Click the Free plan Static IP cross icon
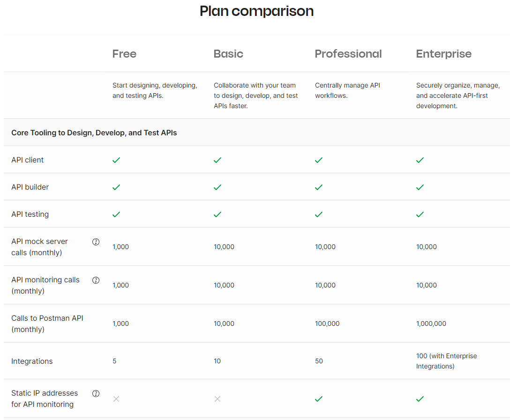This screenshot has width=517, height=420. 116,399
